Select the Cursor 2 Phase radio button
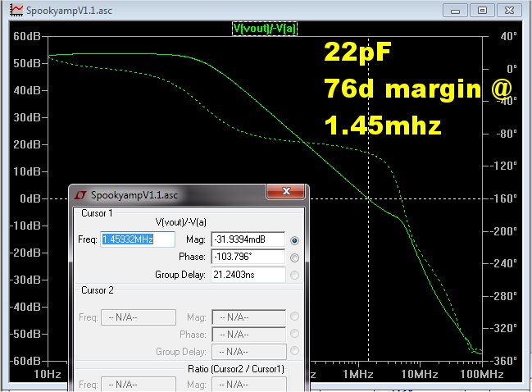532x392 pixels. (294, 334)
